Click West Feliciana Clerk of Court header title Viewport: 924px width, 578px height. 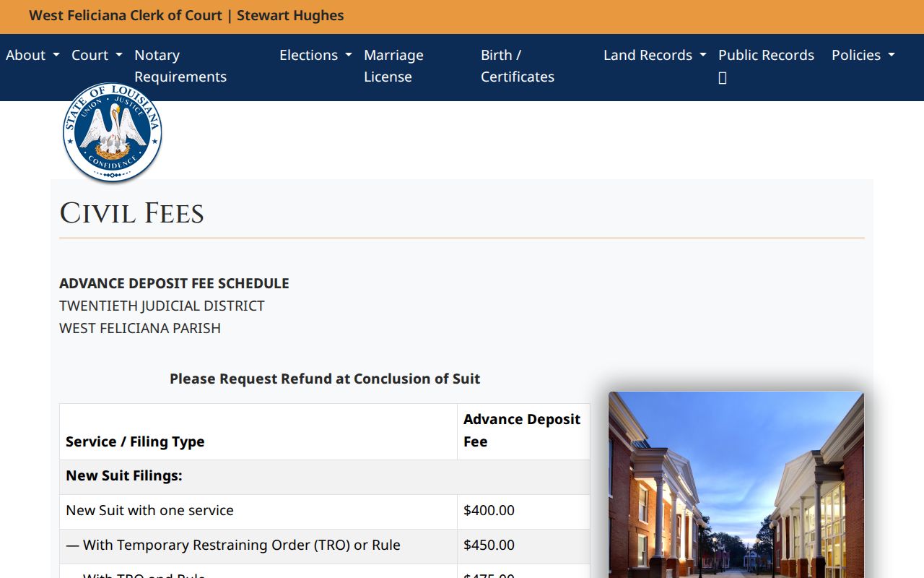coord(186,15)
